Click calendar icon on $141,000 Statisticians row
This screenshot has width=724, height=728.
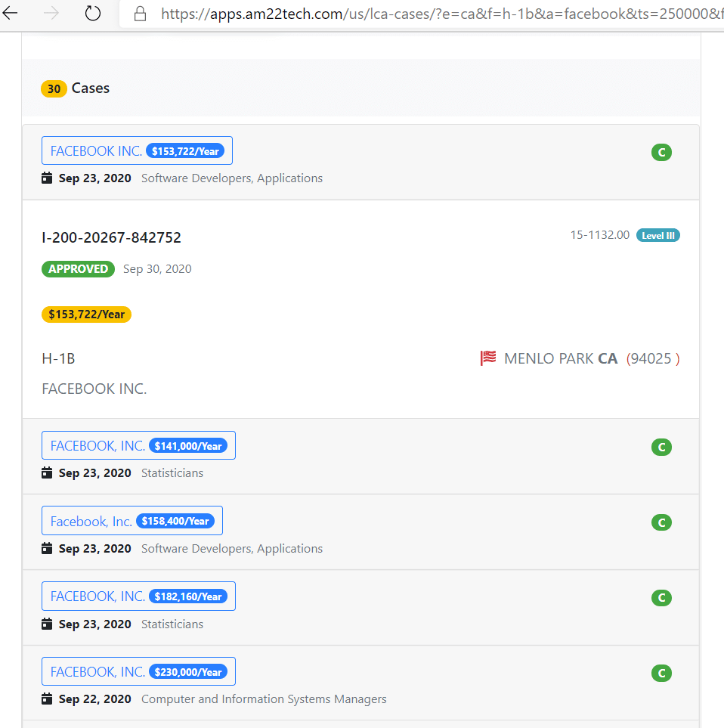click(47, 472)
